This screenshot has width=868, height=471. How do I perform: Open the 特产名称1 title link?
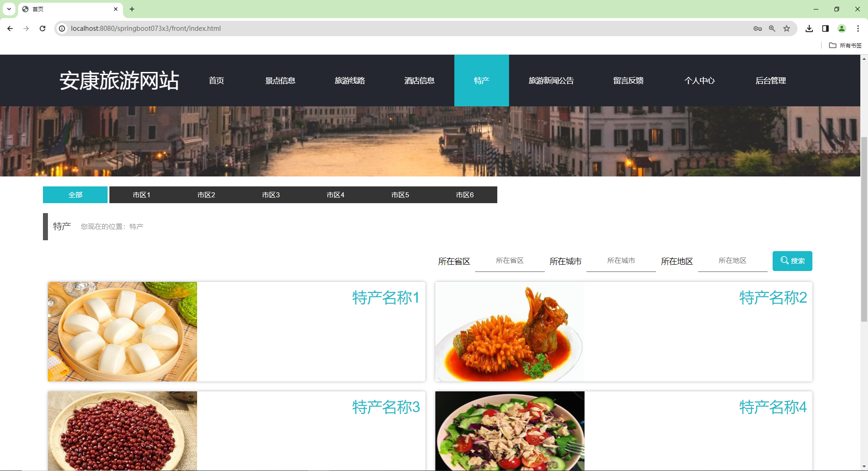(x=386, y=298)
